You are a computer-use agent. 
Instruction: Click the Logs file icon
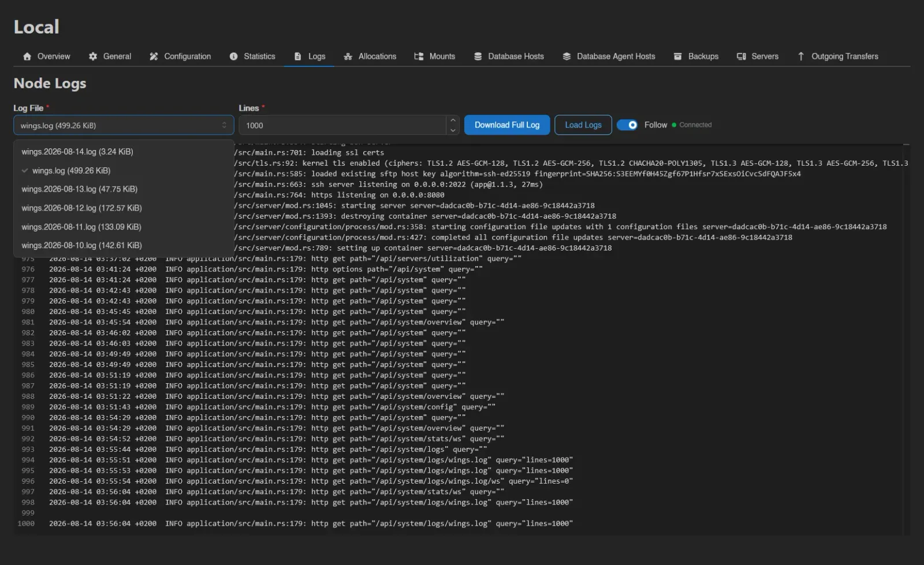click(298, 57)
